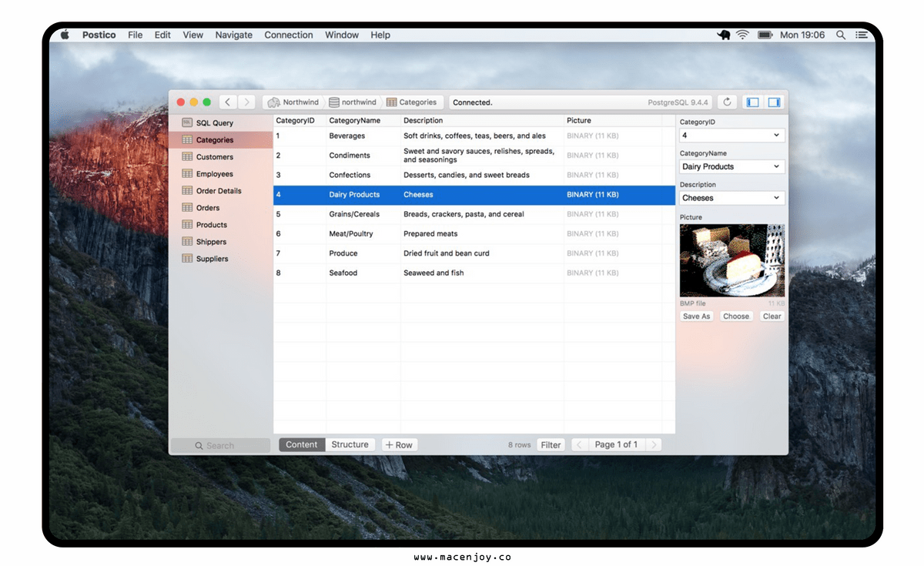Click the sidebar Search field
This screenshot has width=924, height=566.
pyautogui.click(x=220, y=445)
